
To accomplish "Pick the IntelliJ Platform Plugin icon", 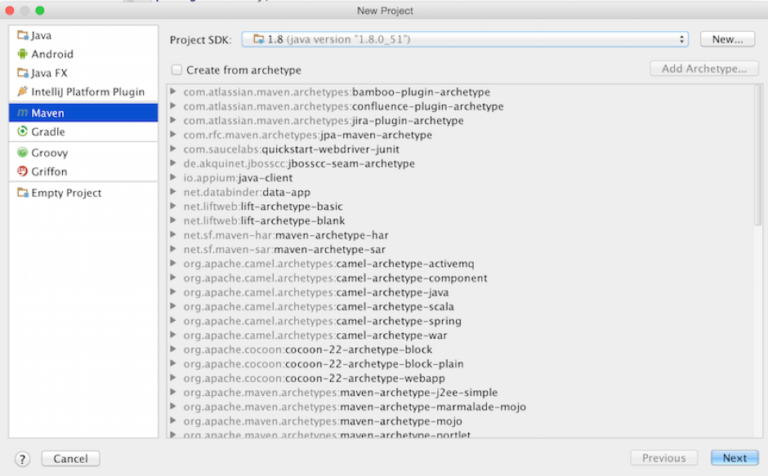I will (22, 92).
